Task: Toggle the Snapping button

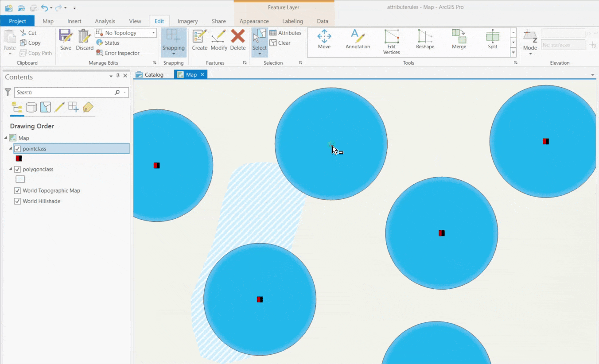Action: click(x=173, y=42)
